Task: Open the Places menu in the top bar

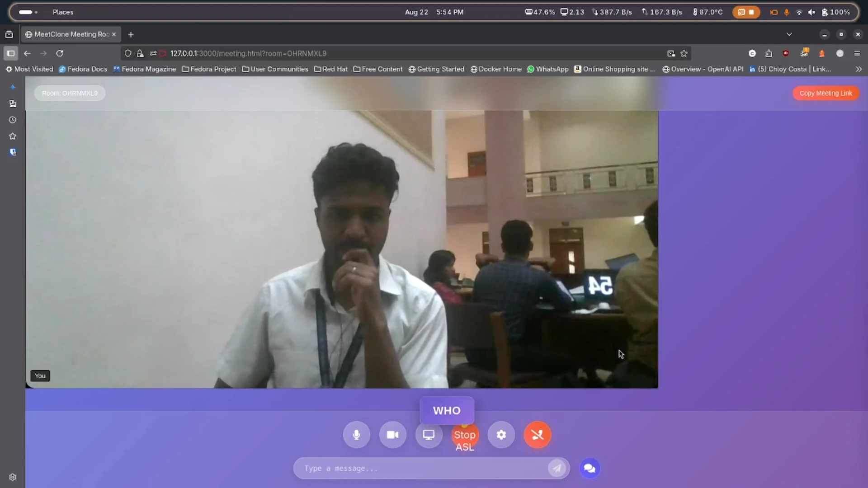Action: (x=63, y=12)
